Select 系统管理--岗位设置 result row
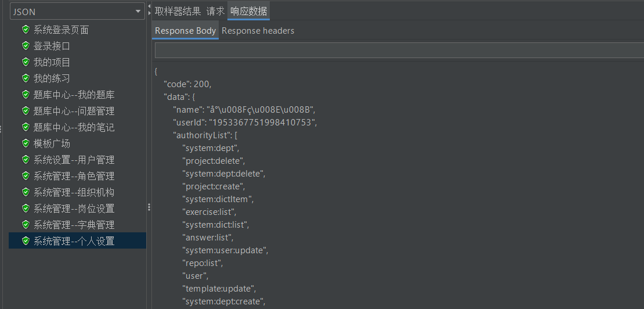 point(74,209)
